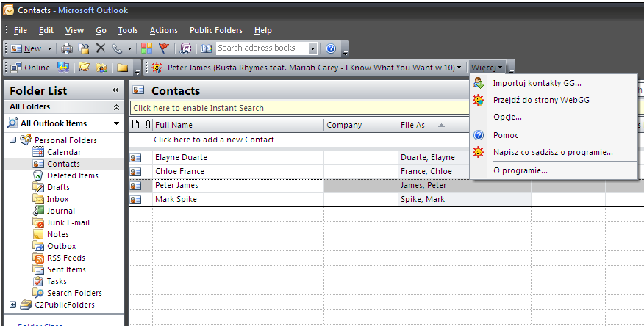The width and height of the screenshot is (644, 326).
Task: Sort contacts by Full Name column
Action: click(x=239, y=125)
